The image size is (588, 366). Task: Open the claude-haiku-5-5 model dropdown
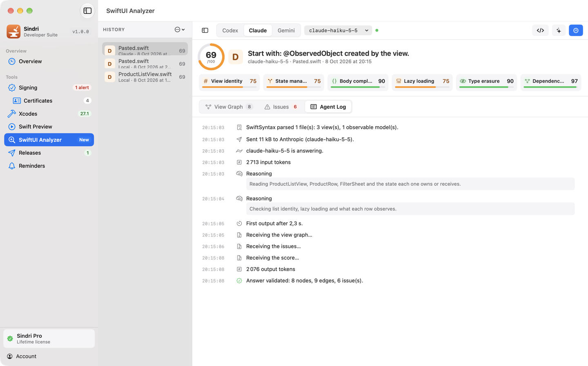pos(338,30)
